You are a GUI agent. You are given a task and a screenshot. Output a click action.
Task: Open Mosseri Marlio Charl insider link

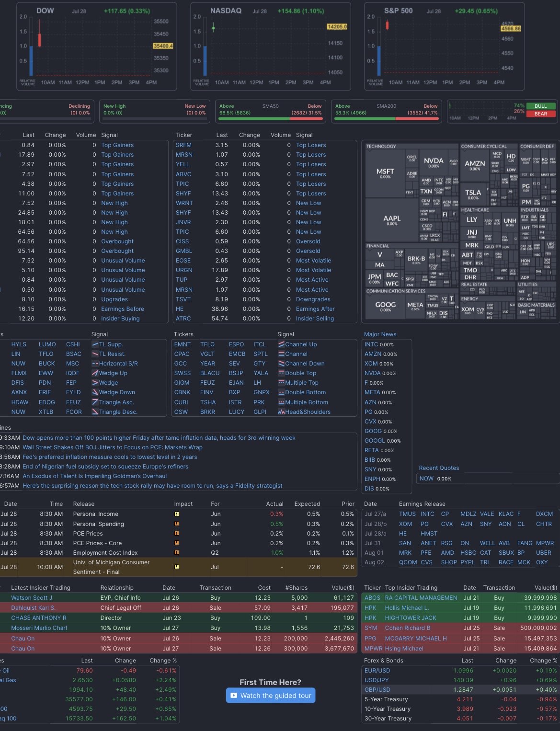tap(39, 628)
